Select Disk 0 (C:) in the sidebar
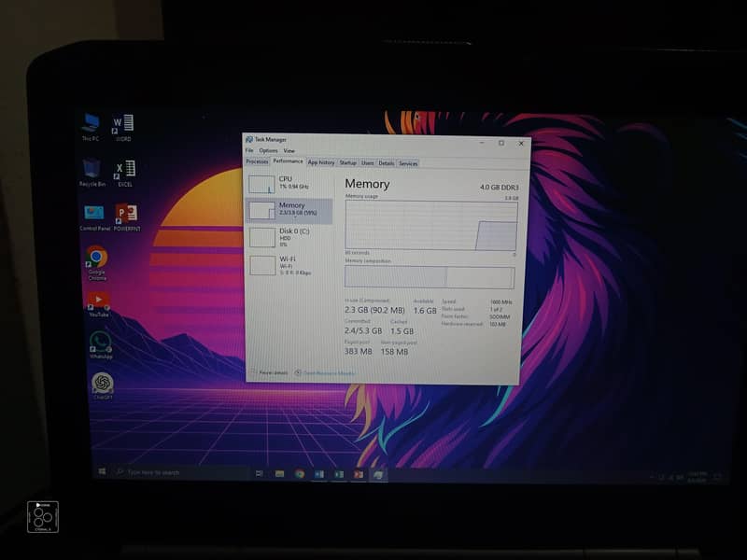Image resolution: width=747 pixels, height=560 pixels. [x=289, y=238]
